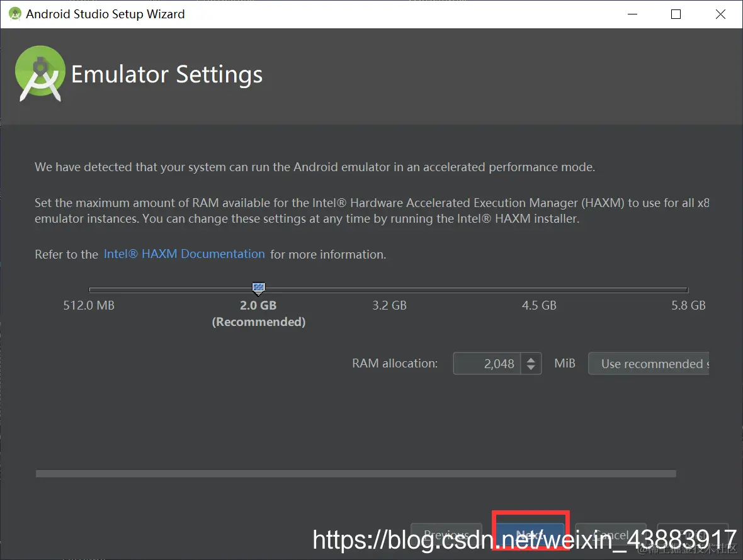Click the Next button
This screenshot has height=560, width=743.
530,535
